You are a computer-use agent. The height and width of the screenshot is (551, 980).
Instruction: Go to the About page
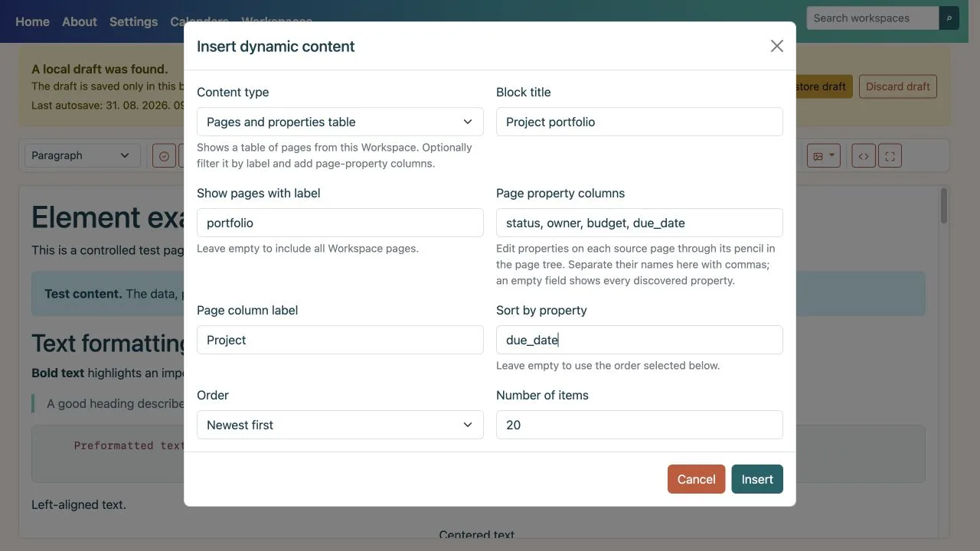80,21
